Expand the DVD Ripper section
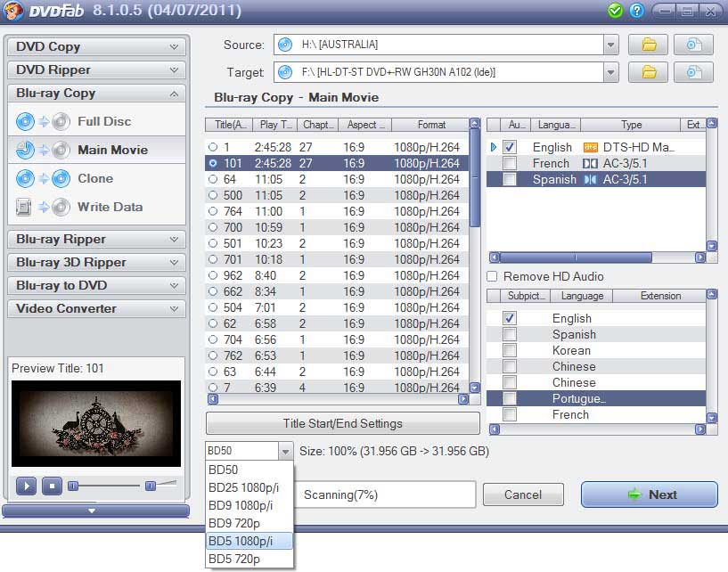728x572 pixels. pyautogui.click(x=96, y=70)
